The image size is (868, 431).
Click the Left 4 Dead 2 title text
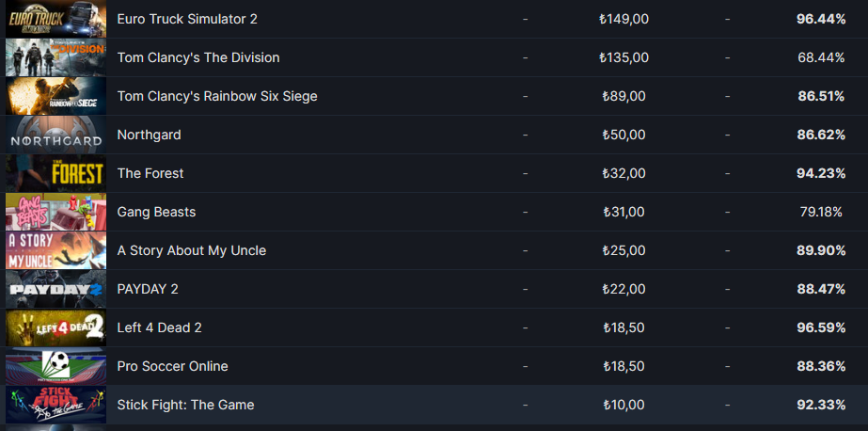160,328
